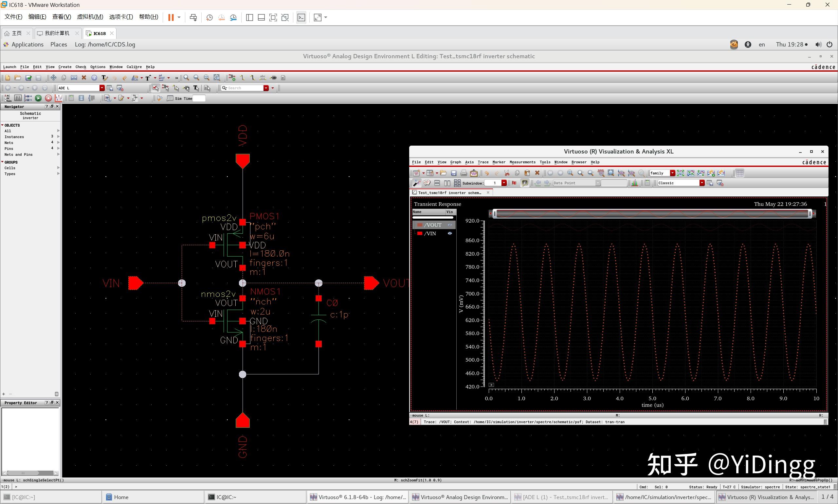The width and height of the screenshot is (838, 504).
Task: Toggle visibility eye of /VIN trace
Action: pos(450,233)
